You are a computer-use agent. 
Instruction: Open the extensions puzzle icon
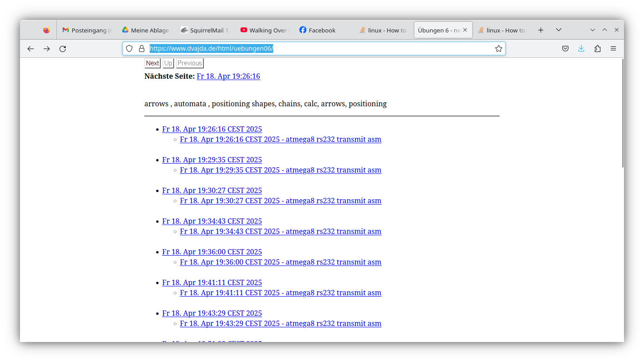click(597, 49)
